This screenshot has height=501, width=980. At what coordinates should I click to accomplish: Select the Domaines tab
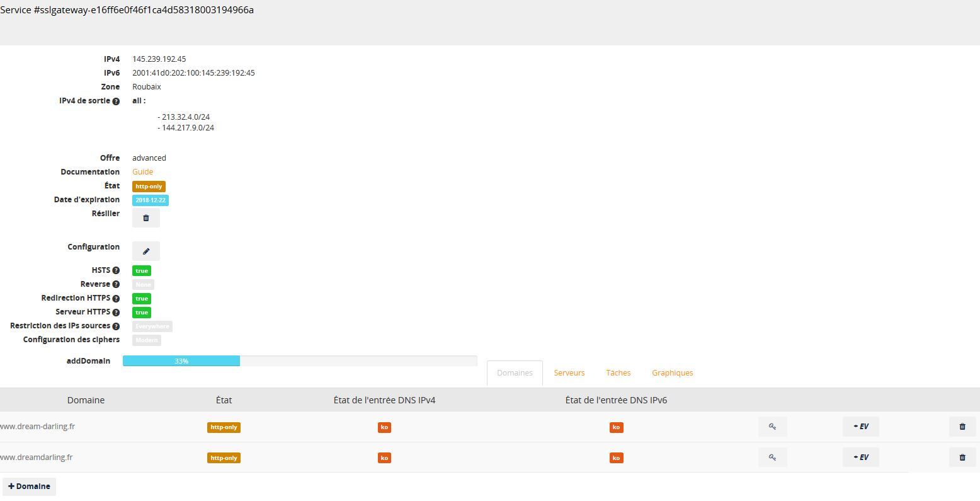tap(515, 373)
